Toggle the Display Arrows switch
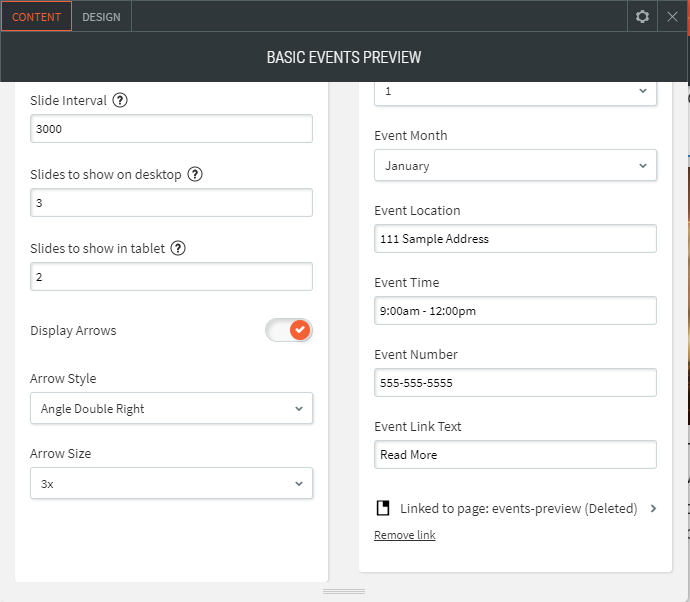This screenshot has width=690, height=602. [x=289, y=330]
